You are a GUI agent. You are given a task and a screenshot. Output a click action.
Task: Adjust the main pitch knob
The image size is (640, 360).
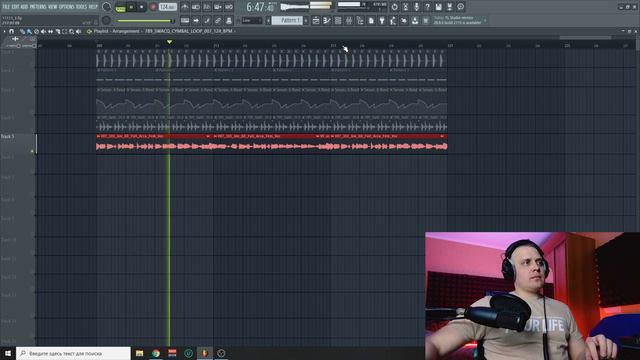point(107,20)
